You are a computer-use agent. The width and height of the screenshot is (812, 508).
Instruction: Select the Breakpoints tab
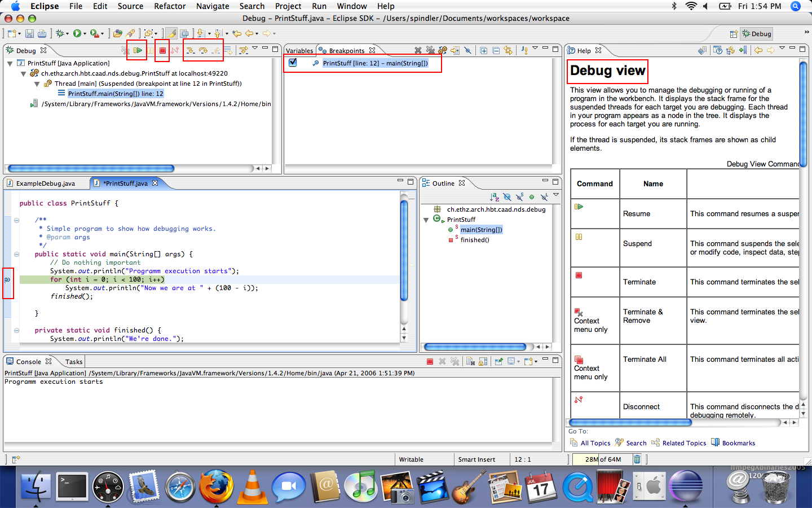346,51
